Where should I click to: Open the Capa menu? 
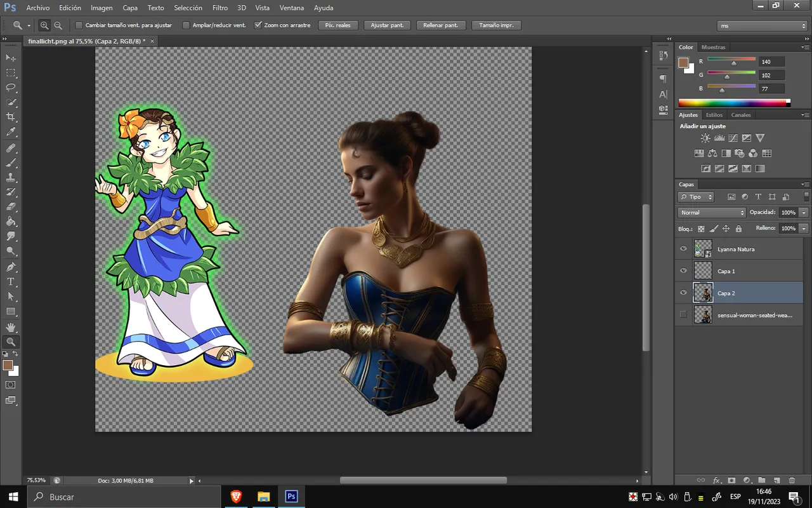pos(130,8)
